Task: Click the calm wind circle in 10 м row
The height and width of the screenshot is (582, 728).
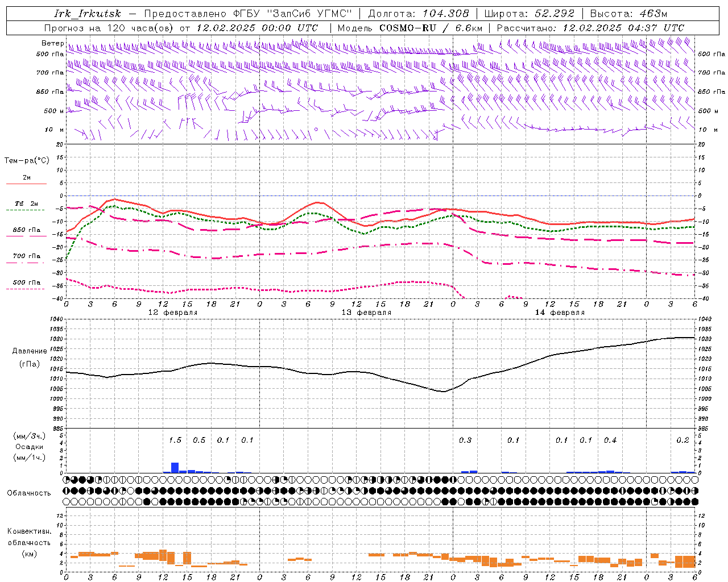Action: pos(316,130)
